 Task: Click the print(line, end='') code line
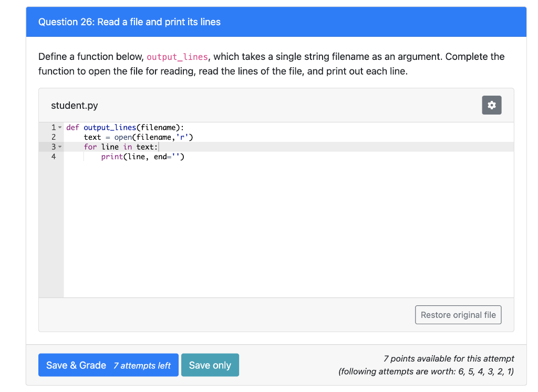click(143, 157)
